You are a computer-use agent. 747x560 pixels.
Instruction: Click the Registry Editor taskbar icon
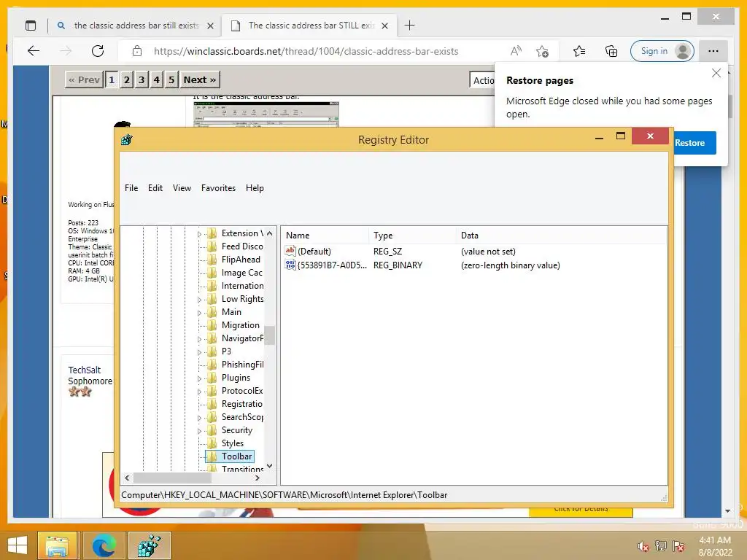tap(149, 545)
